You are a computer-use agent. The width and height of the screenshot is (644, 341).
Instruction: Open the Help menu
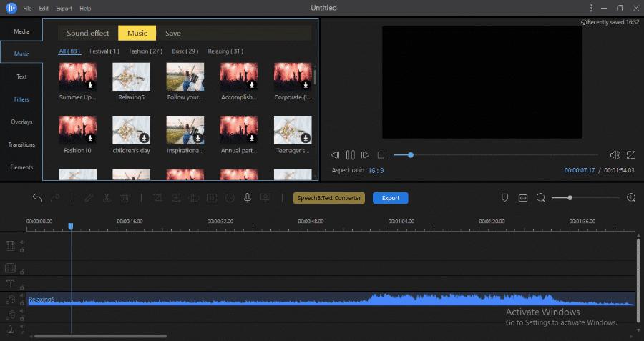85,8
